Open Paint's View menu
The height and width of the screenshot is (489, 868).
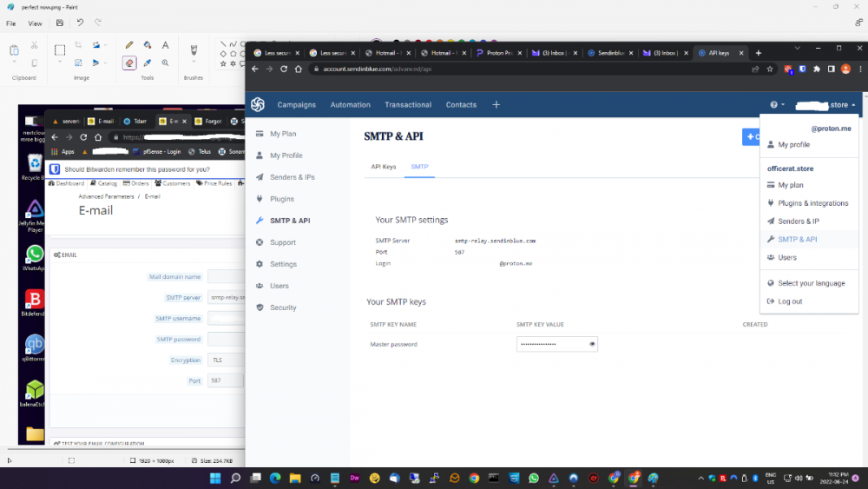pyautogui.click(x=35, y=23)
